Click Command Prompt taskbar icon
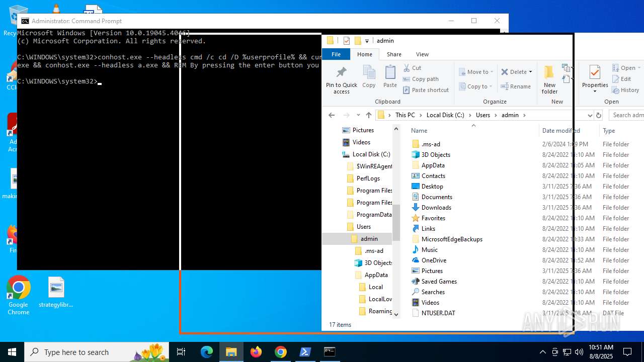This screenshot has height=362, width=644. (330, 352)
